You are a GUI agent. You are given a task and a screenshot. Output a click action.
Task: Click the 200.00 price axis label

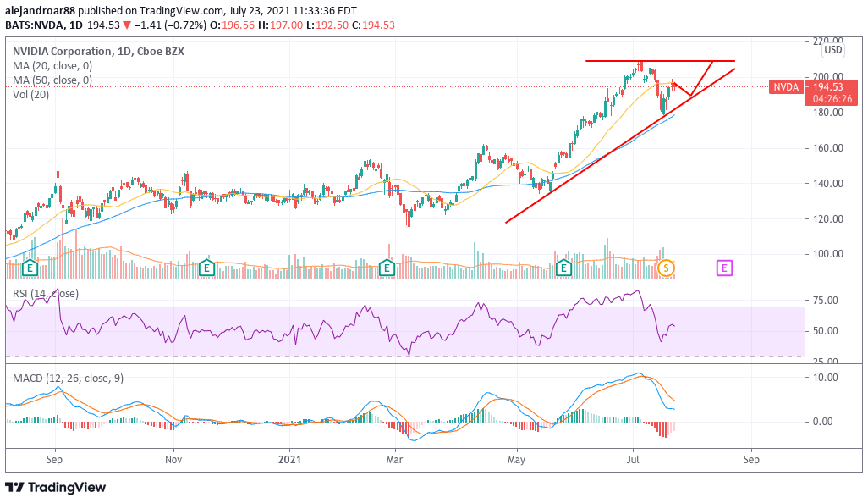pyautogui.click(x=827, y=77)
